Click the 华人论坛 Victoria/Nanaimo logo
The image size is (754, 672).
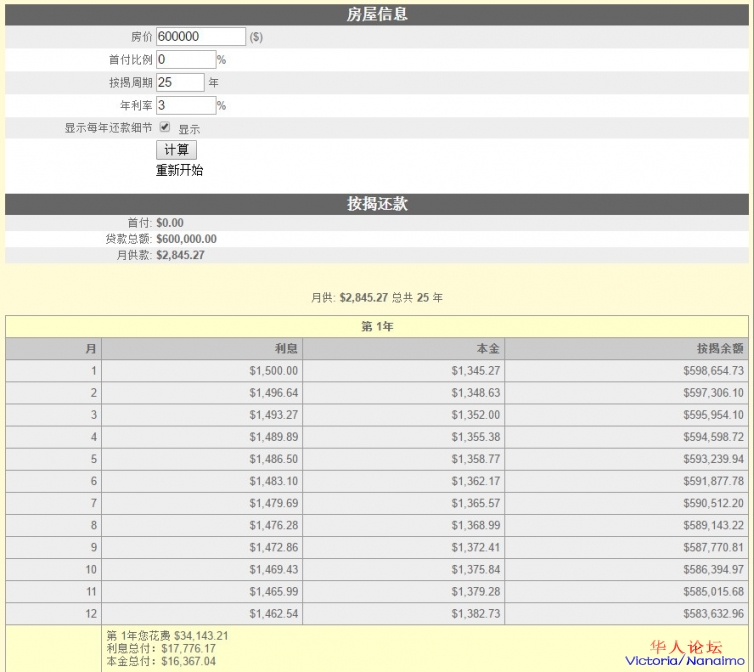[x=686, y=653]
